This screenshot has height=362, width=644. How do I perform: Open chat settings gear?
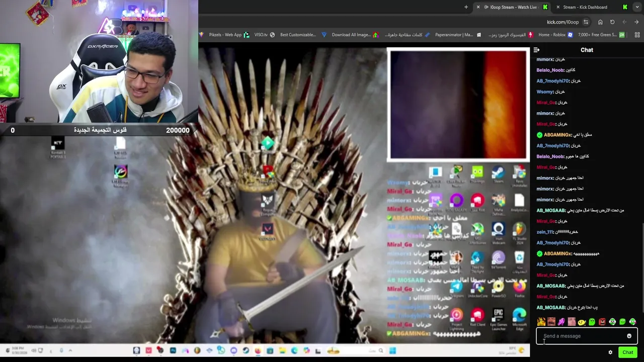point(610,352)
